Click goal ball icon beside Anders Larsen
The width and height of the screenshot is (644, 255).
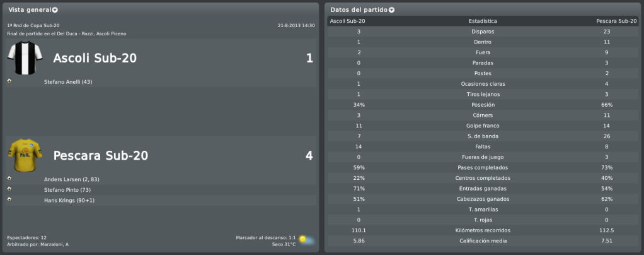coord(9,179)
